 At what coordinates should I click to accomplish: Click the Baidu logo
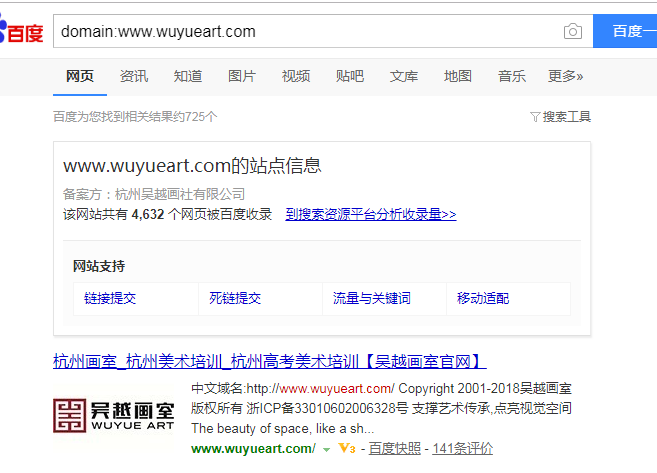[x=20, y=31]
